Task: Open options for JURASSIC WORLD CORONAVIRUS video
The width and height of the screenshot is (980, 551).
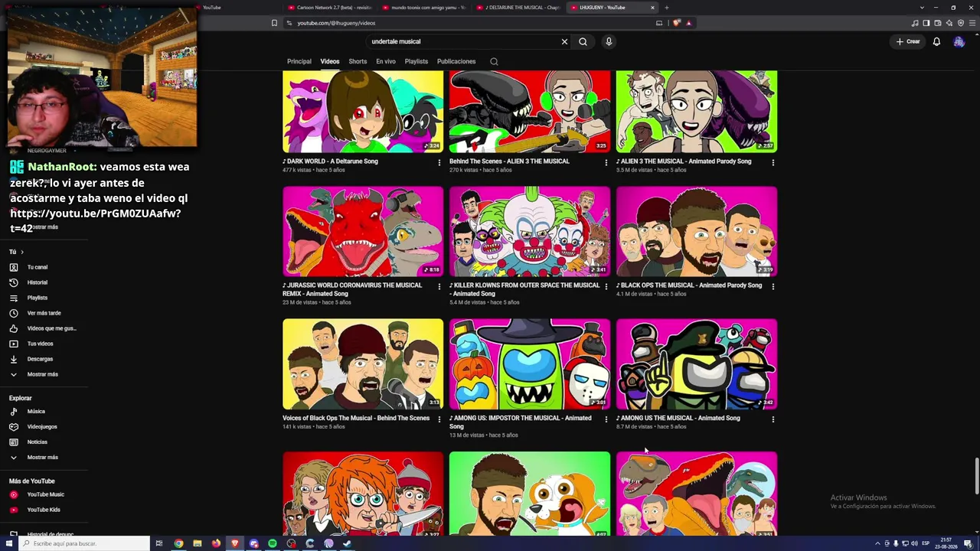Action: click(439, 286)
